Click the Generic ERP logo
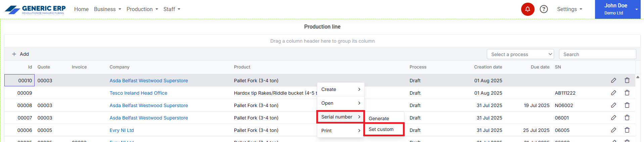This screenshot has height=142, width=644. (x=35, y=9)
